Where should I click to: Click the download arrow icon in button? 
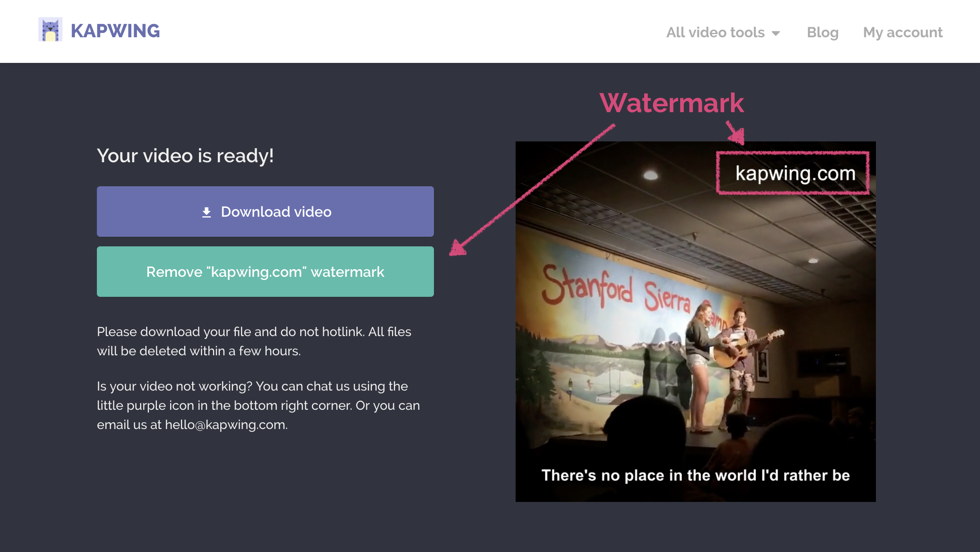coord(207,212)
